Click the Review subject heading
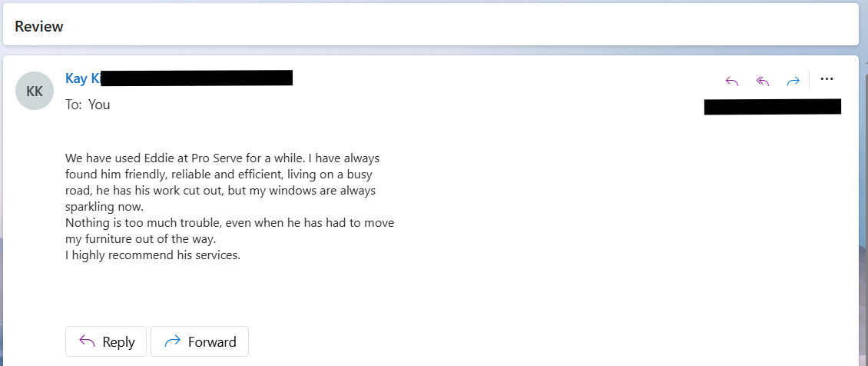The image size is (868, 366). point(39,27)
